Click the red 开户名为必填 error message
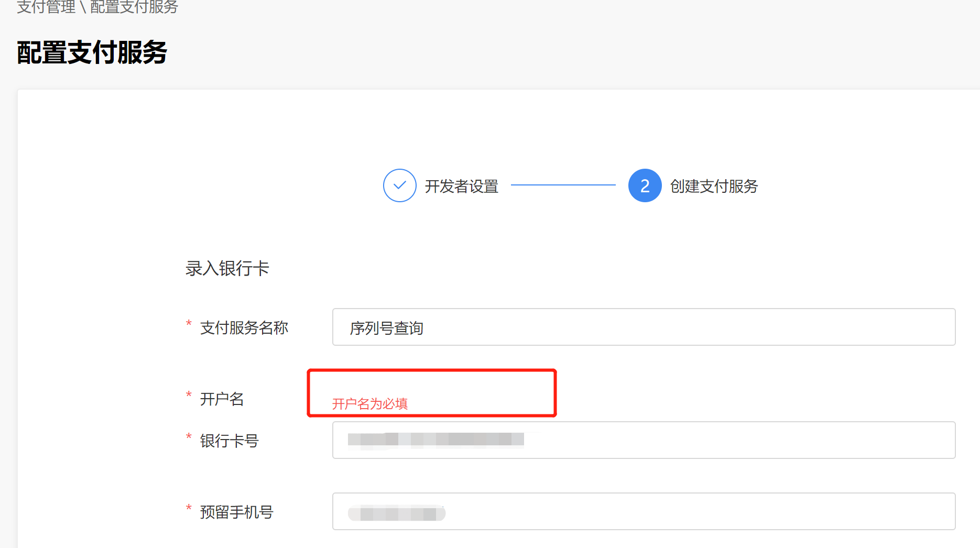Screen dimensions: 980x548 click(370, 404)
